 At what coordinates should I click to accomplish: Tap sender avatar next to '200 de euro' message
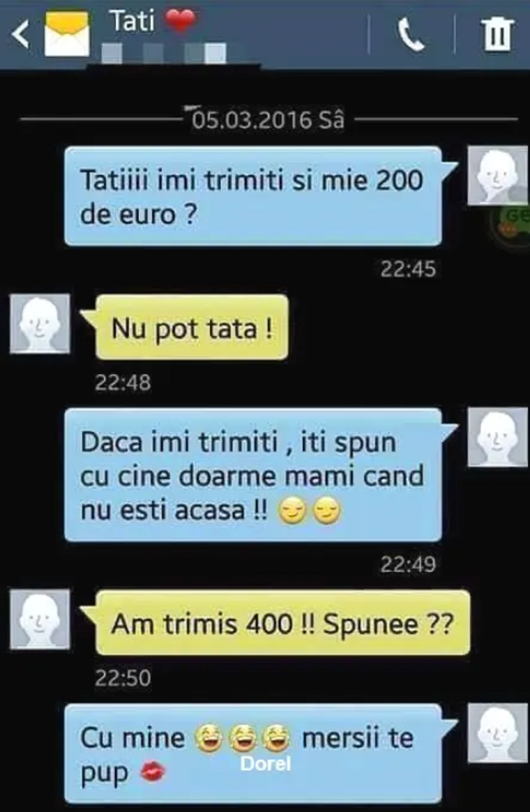click(497, 176)
